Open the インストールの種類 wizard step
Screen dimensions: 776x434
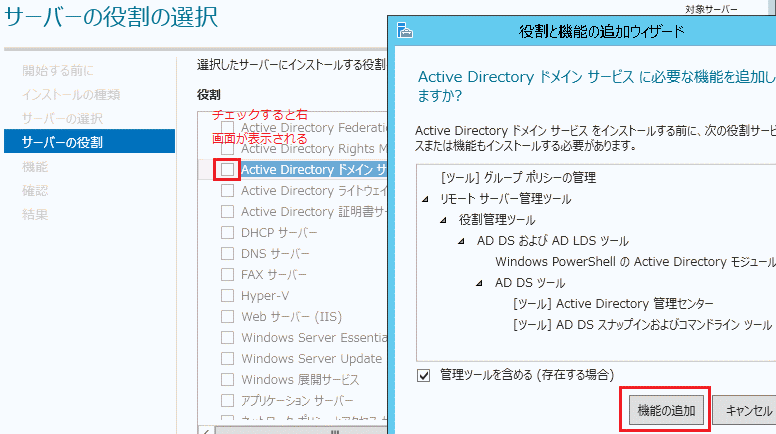[71, 95]
